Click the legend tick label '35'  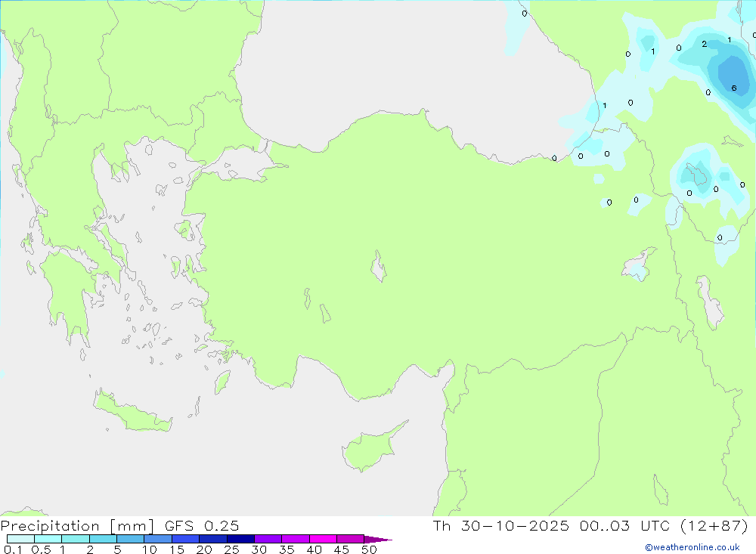coord(287,549)
